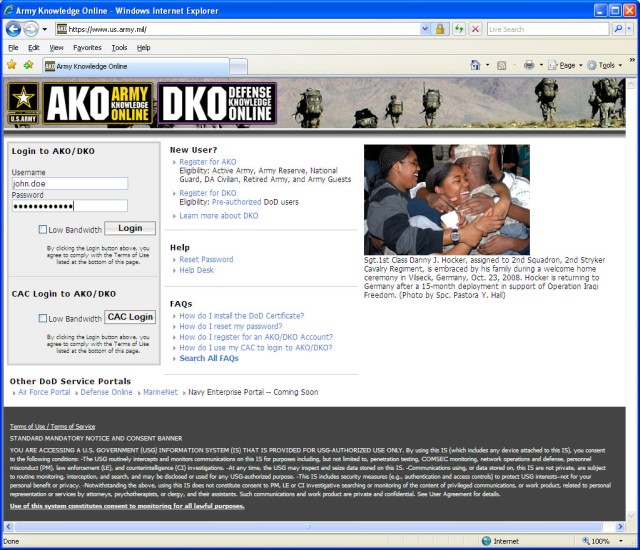Image resolution: width=640 pixels, height=550 pixels.
Task: Open search provider options dropdown
Action: point(629,29)
